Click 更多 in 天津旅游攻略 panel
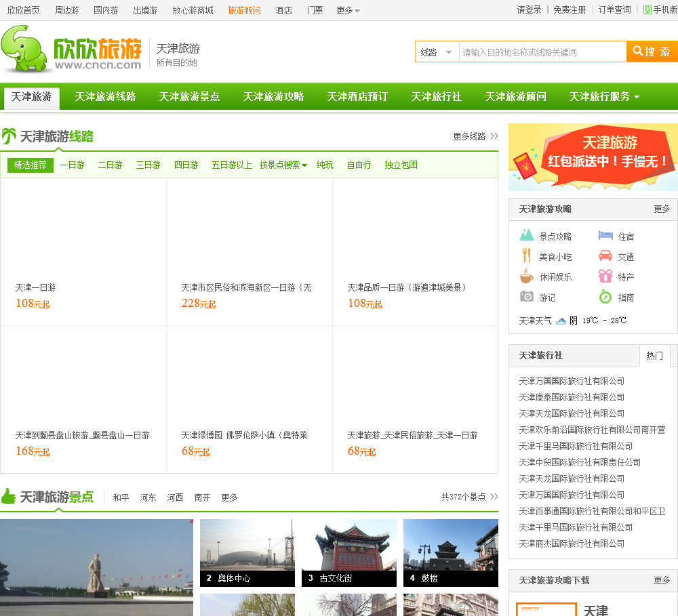The width and height of the screenshot is (678, 616). (x=662, y=209)
